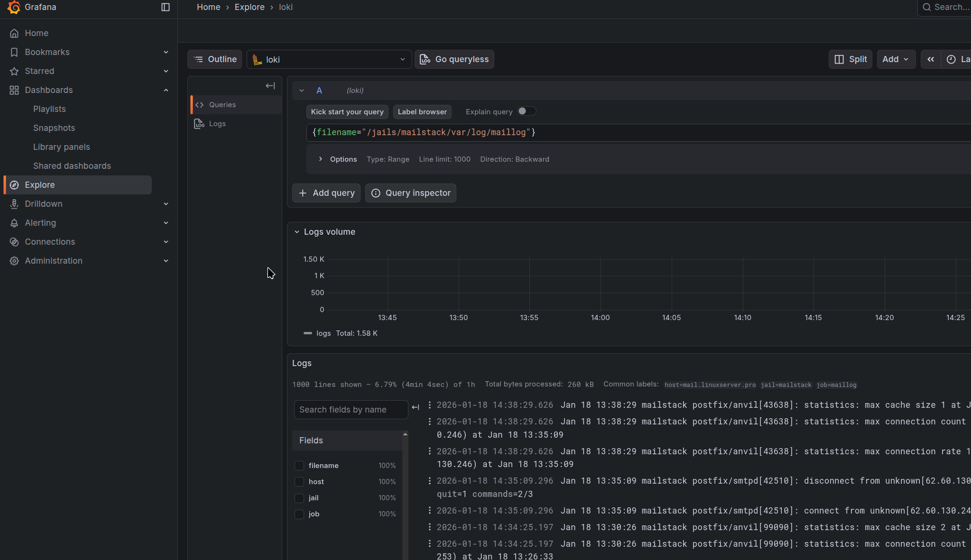This screenshot has width=971, height=560.
Task: Click the Label browser button
Action: pyautogui.click(x=422, y=112)
